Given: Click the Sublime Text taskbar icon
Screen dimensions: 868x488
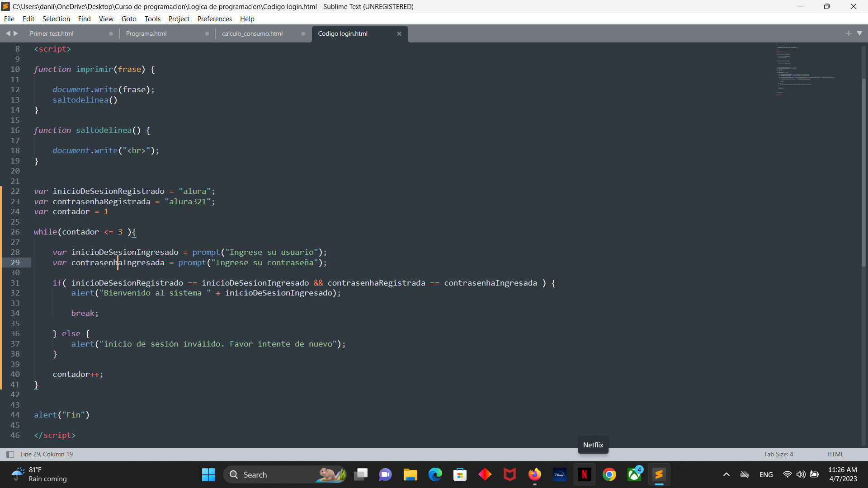Looking at the screenshot, I should pos(659,474).
